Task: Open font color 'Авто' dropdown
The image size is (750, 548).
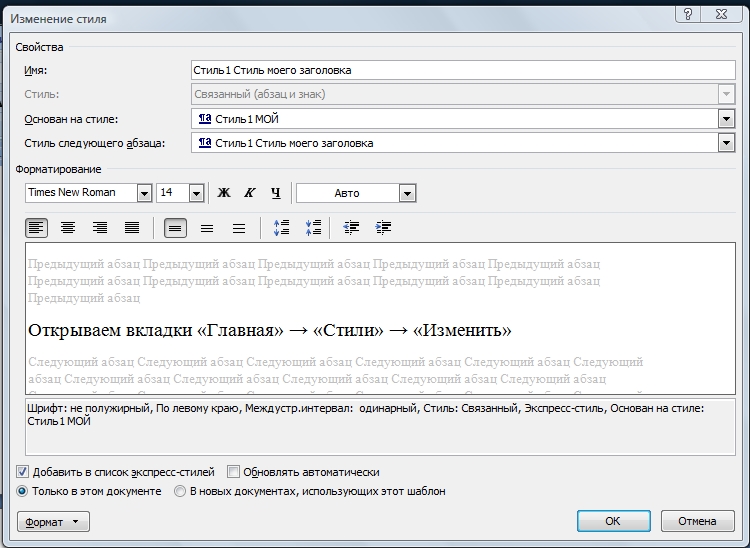Action: pos(408,193)
